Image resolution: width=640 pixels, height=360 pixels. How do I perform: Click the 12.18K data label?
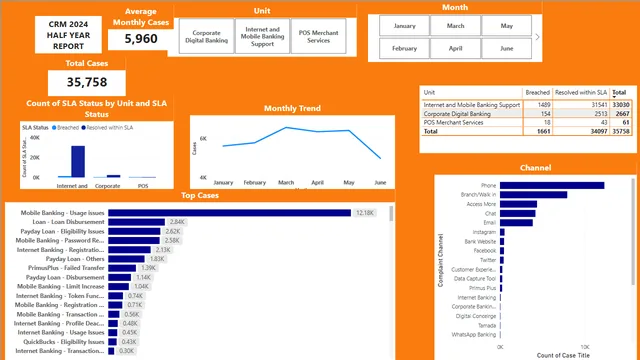tap(364, 213)
